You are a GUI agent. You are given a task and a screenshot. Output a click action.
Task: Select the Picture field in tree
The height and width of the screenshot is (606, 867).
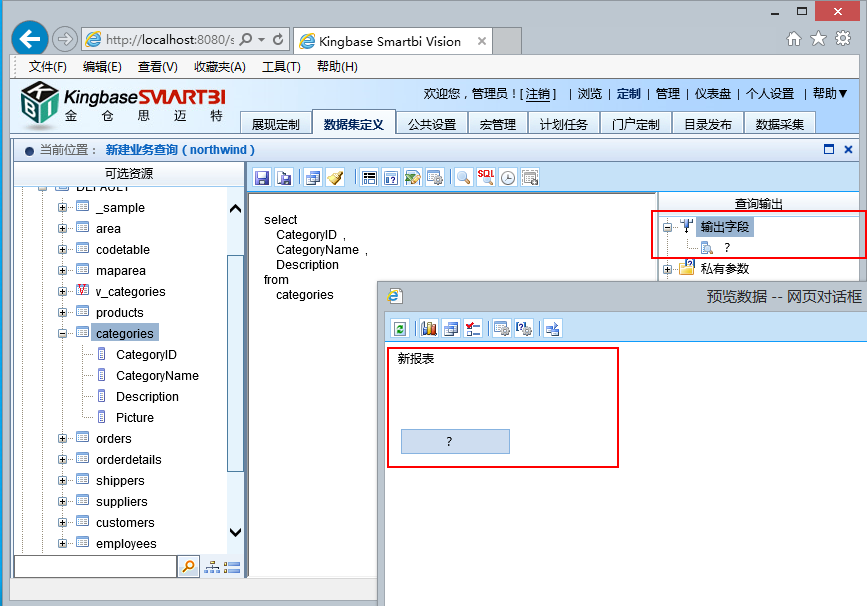click(x=134, y=417)
